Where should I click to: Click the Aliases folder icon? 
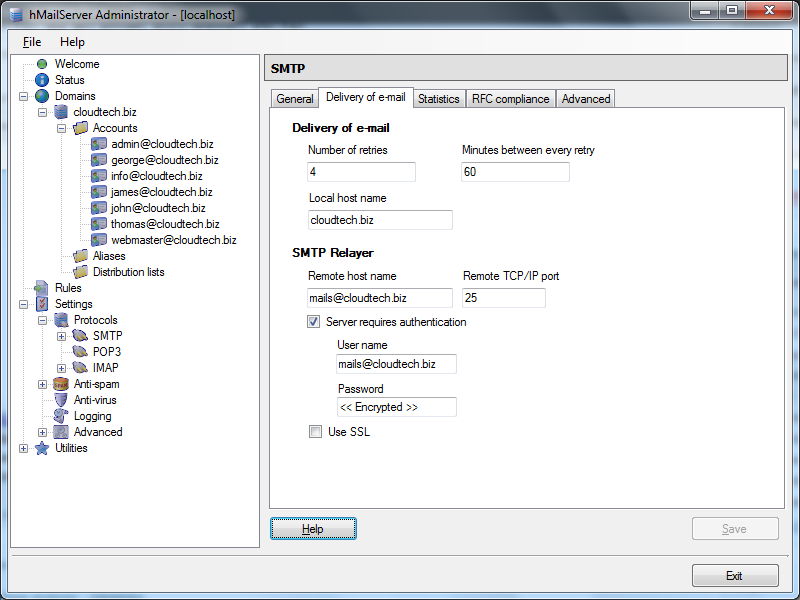[x=80, y=256]
